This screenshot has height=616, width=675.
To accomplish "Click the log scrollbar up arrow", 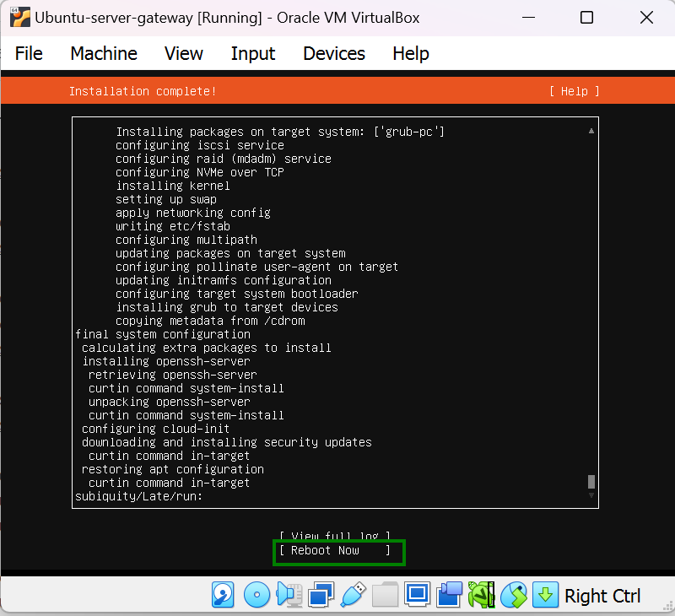I will (591, 131).
